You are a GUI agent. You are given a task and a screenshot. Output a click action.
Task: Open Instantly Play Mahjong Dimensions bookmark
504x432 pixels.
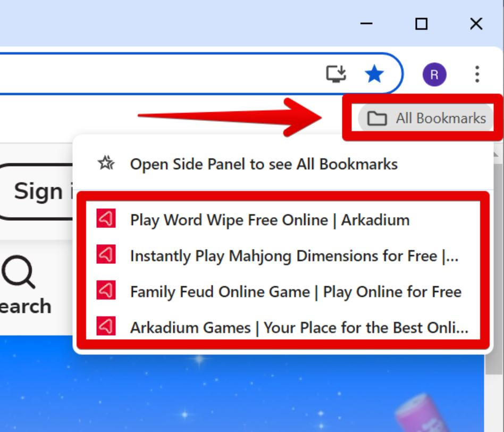283,256
